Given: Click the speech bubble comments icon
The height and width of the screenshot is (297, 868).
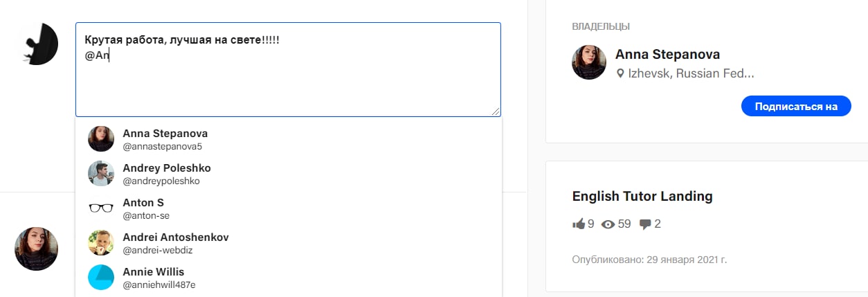Looking at the screenshot, I should point(645,224).
